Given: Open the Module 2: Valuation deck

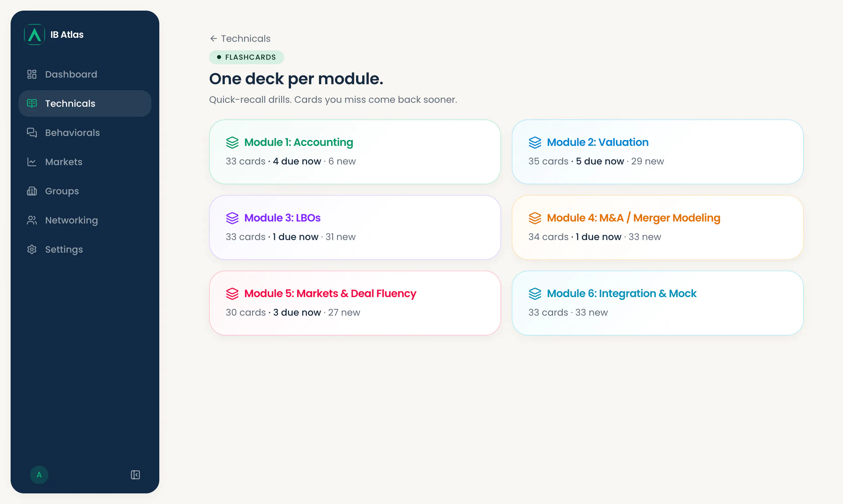Looking at the screenshot, I should pyautogui.click(x=657, y=152).
